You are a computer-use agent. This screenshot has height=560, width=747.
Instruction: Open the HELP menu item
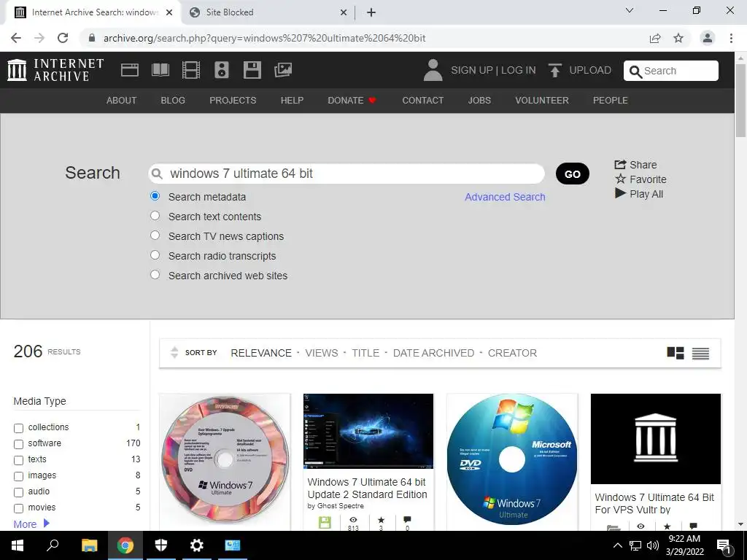(292, 101)
